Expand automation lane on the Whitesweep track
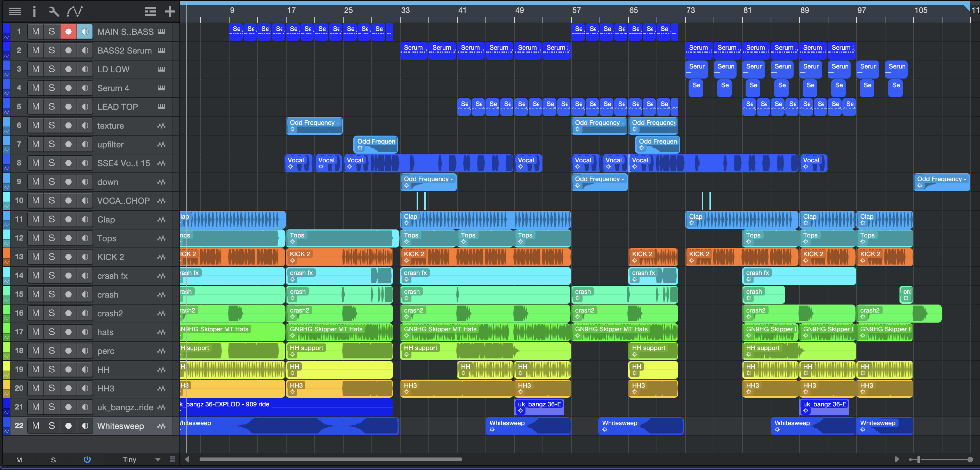Screen dimensions: 980x470 click(6, 432)
